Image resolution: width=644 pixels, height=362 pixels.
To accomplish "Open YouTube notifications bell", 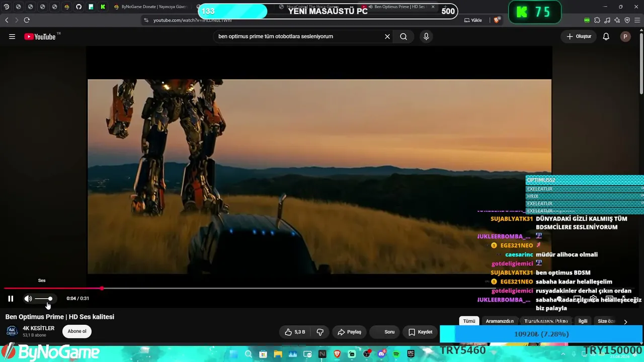I will [x=606, y=37].
